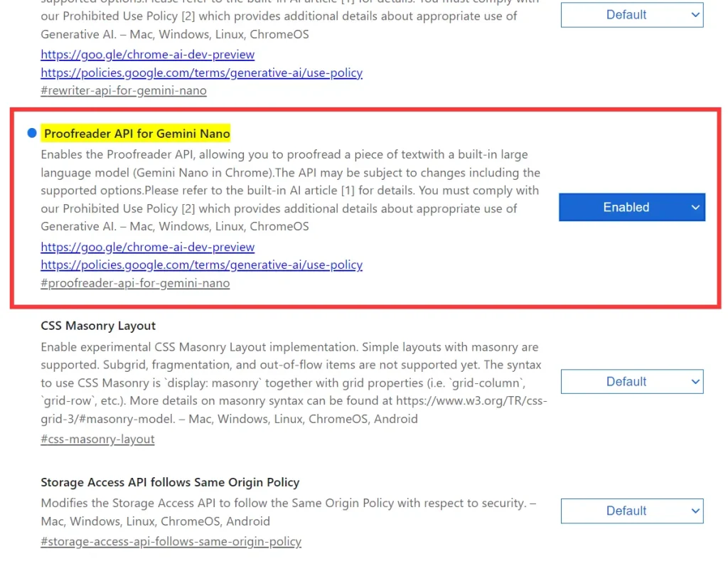Click the #storage-access-api-follows-same-origin-policy anchor
Image resolution: width=728 pixels, height=576 pixels.
pos(171,541)
